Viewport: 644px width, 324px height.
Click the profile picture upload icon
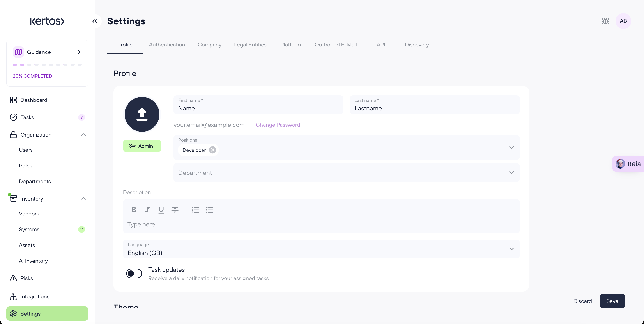142,114
